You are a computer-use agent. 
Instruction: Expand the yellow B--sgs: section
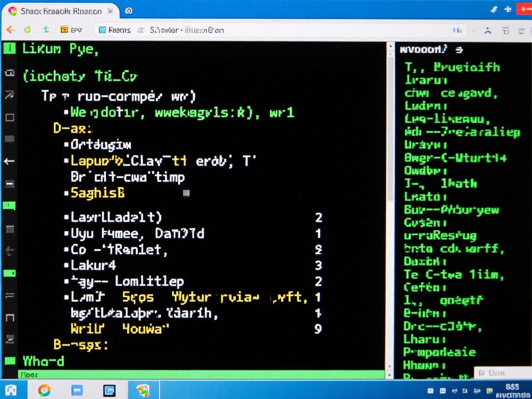tap(80, 345)
